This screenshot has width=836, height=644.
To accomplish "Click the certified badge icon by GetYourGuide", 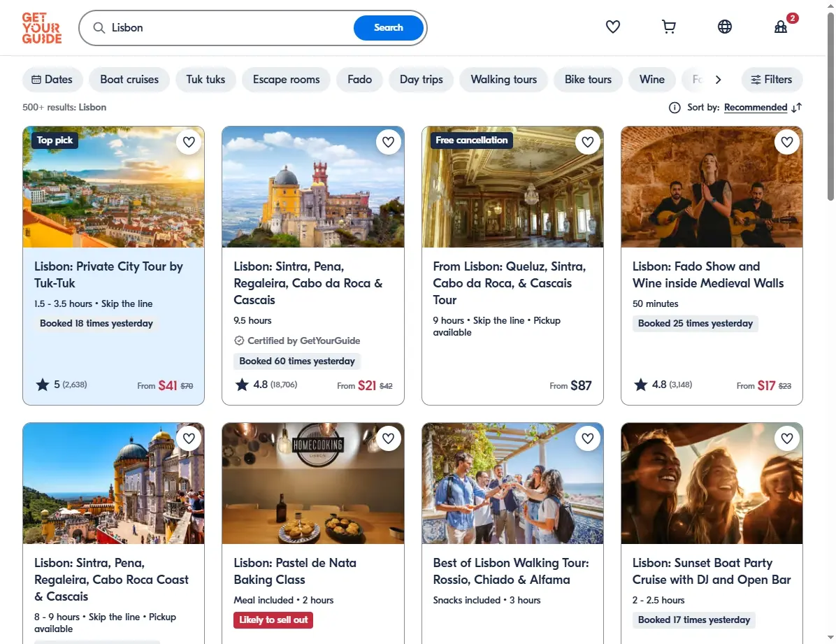I will (239, 341).
